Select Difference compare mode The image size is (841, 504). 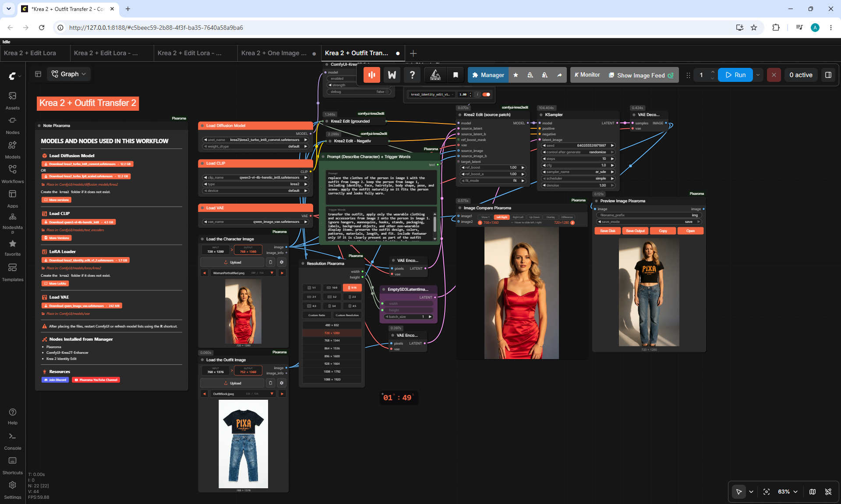pos(567,217)
